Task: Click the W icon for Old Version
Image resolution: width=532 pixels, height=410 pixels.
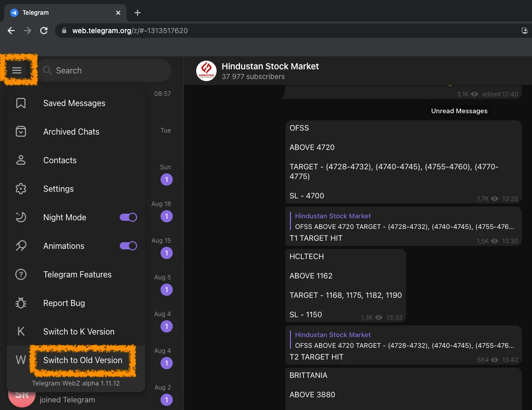Action: click(x=21, y=360)
